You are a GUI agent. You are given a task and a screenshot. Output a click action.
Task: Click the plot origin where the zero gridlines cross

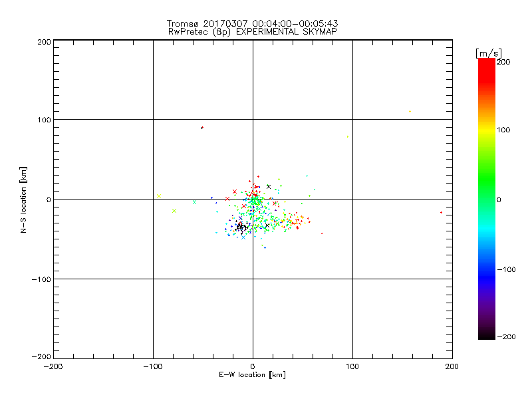(x=253, y=199)
